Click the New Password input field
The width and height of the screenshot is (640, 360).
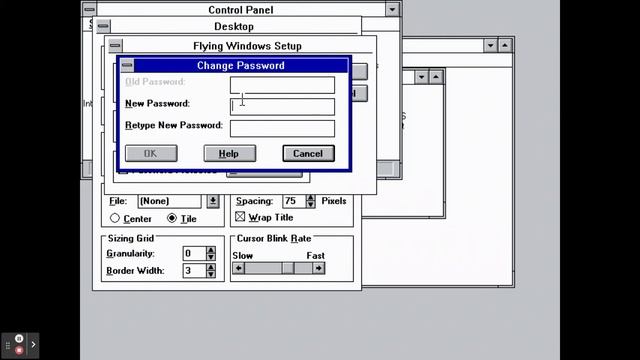[x=282, y=107]
